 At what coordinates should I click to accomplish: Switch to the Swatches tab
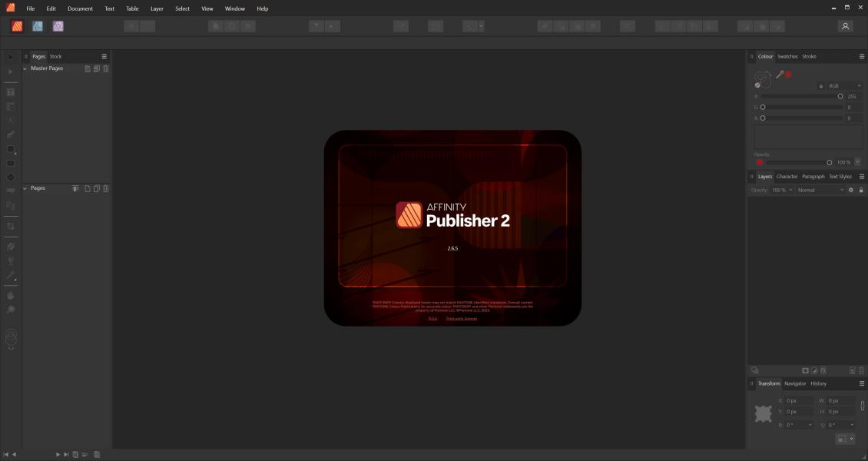pyautogui.click(x=787, y=56)
